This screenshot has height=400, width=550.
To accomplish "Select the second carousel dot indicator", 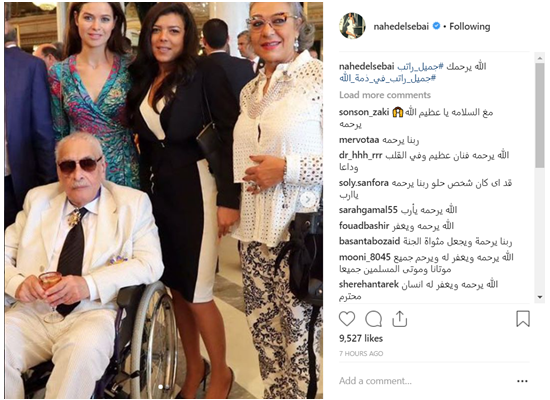I will 168,387.
